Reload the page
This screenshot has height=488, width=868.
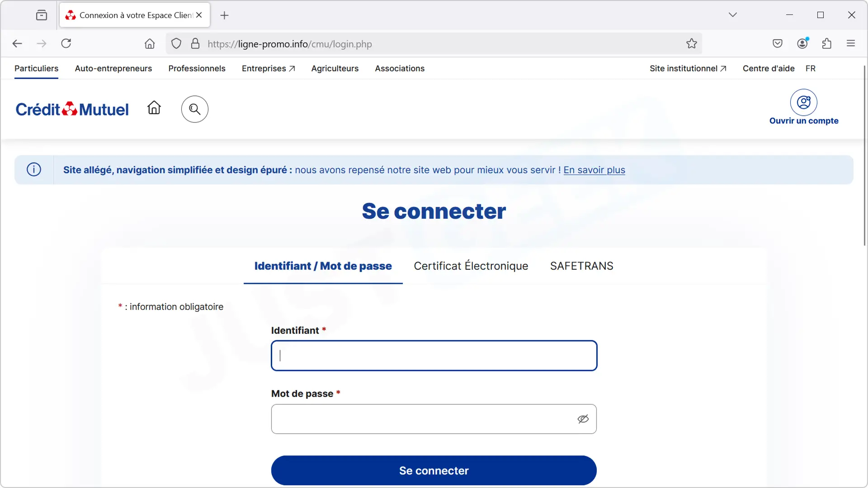click(x=66, y=44)
